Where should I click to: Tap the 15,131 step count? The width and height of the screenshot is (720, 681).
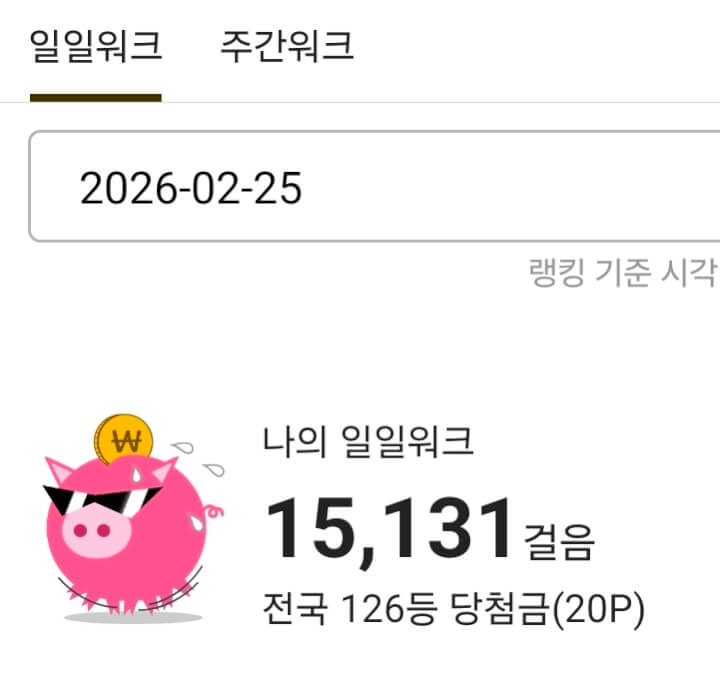point(388,530)
